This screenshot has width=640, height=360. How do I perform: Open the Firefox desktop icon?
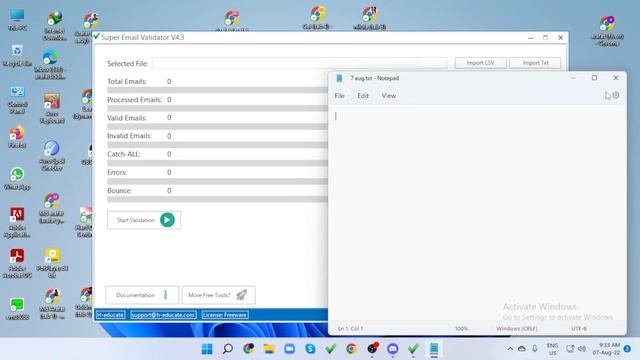tap(17, 137)
